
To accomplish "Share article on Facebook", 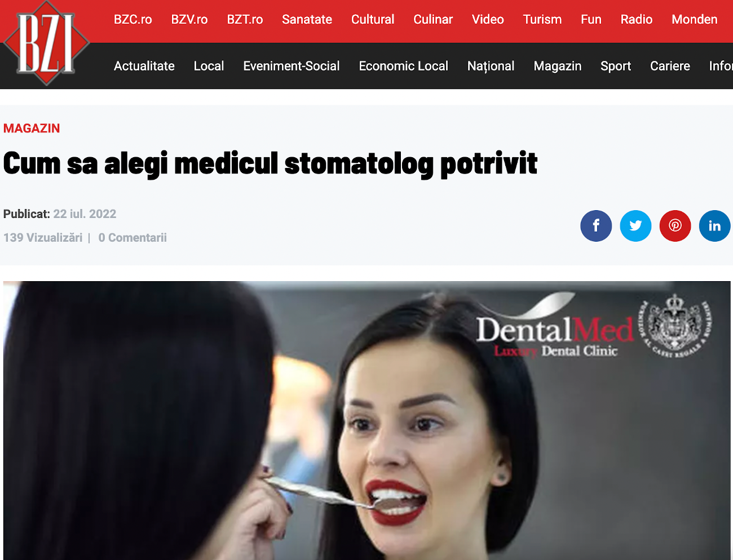I will [x=596, y=226].
